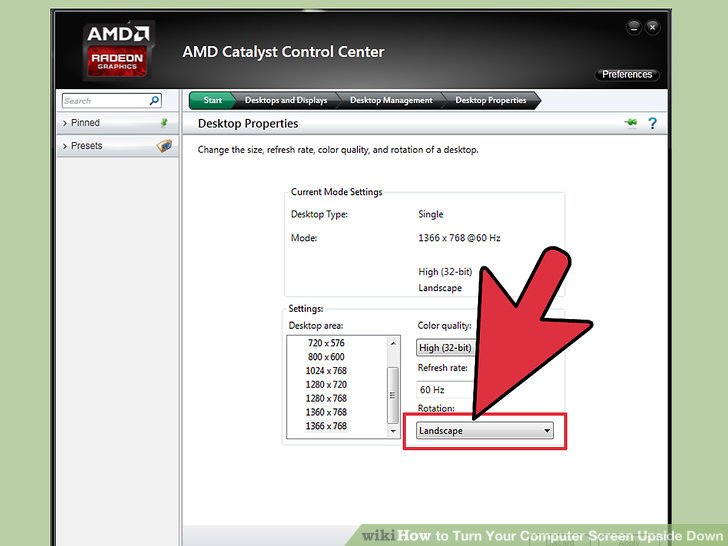Screen dimensions: 728x546
Task: Minimize the Catalyst Control Center window
Action: pos(634,27)
